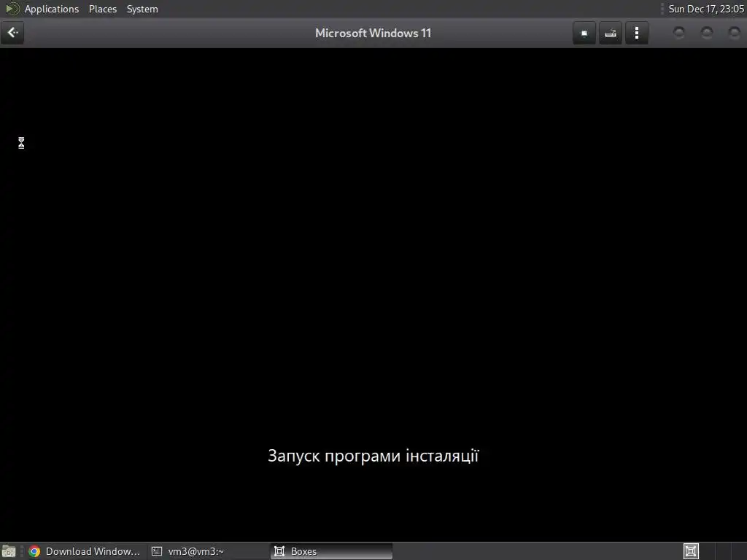Viewport: 747px width, 560px height.
Task: Select the Boxes taskbar entry
Action: pos(331,551)
